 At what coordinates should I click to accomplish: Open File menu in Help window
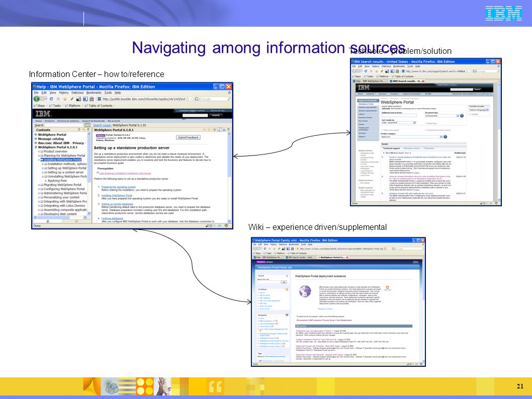pos(36,93)
